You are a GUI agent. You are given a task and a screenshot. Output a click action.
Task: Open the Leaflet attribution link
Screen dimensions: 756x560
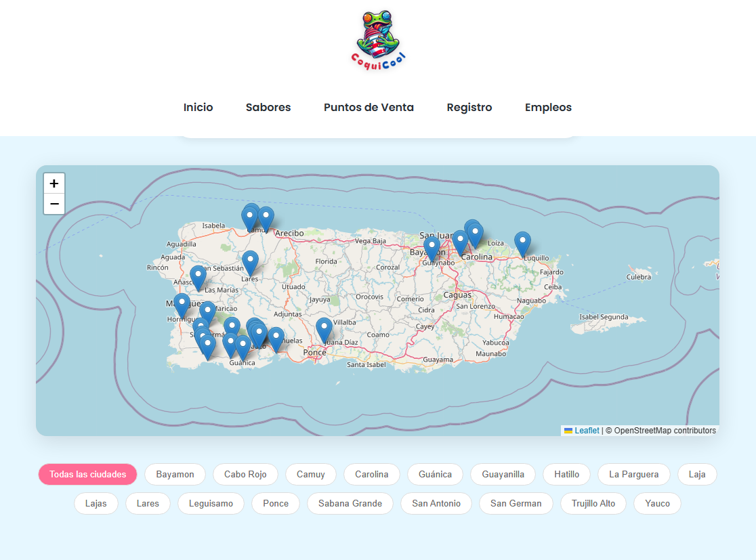coord(587,431)
